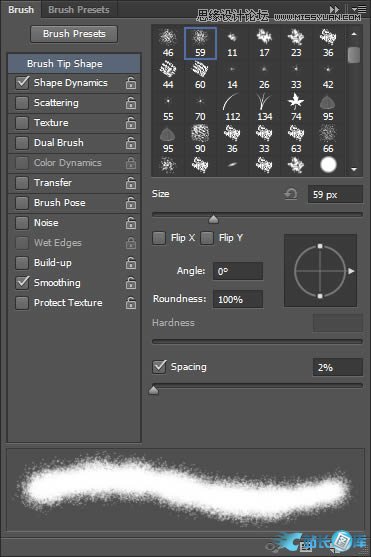Open the brush panel flyout menu
Screen dimensions: 371x557
click(360, 9)
